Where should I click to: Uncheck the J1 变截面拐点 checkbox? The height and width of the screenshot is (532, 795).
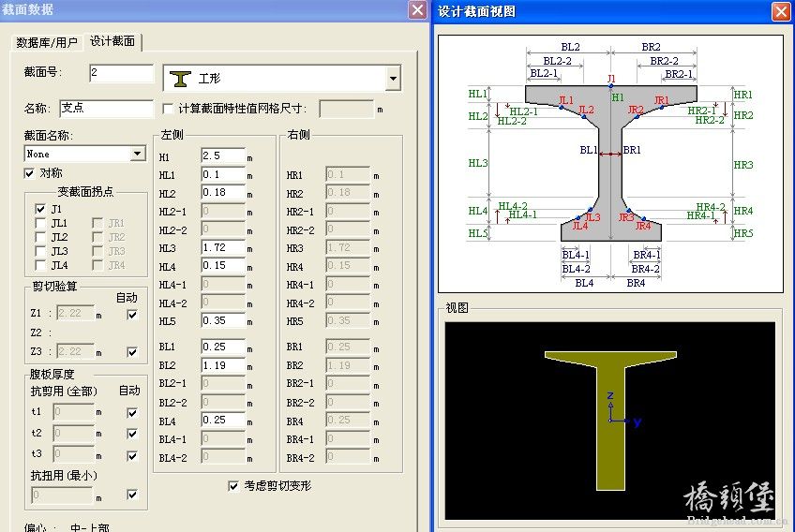pos(40,209)
